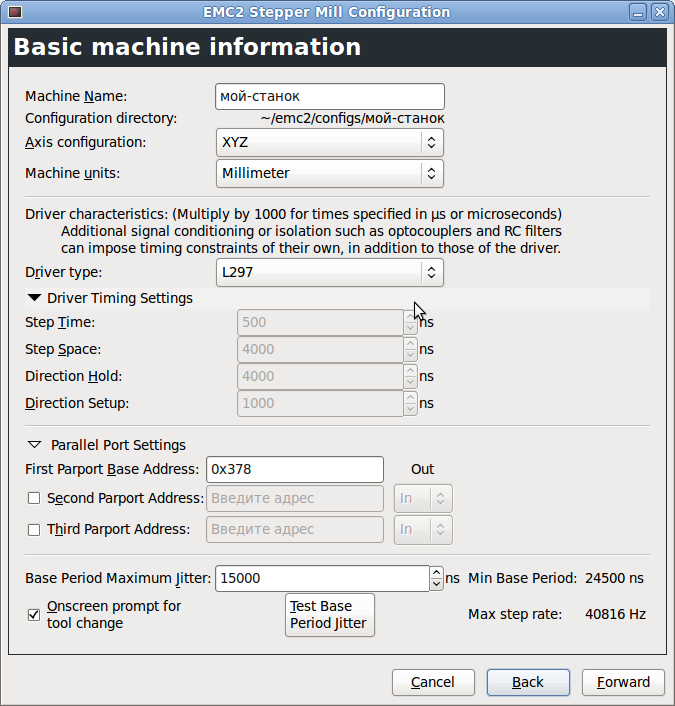Increase Step Space with up arrow
Screen dimensions: 675x706
(x=410, y=343)
